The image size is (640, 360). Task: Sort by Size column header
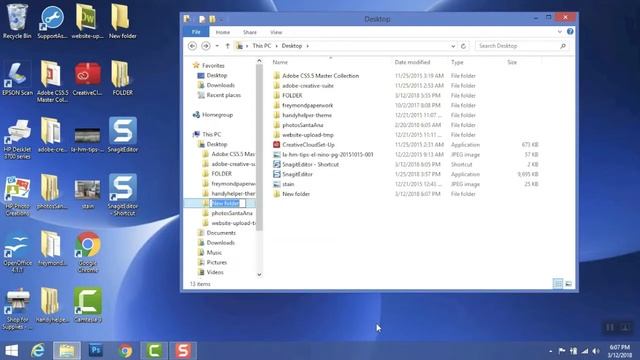click(512, 62)
